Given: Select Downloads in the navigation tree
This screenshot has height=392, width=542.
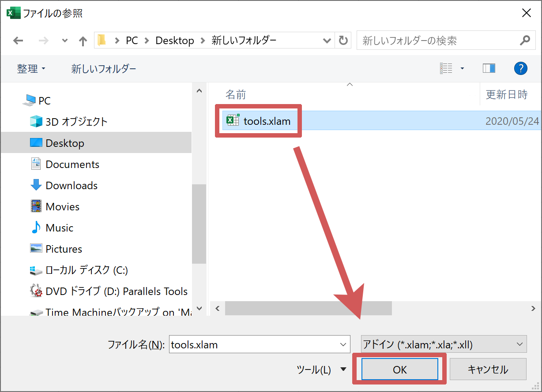Looking at the screenshot, I should tap(71, 186).
